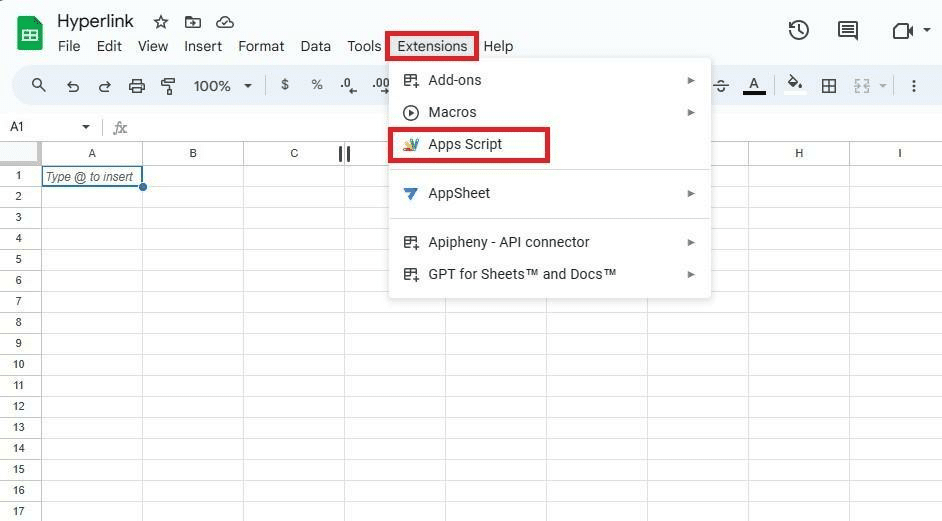Select row 10 header

(19, 364)
